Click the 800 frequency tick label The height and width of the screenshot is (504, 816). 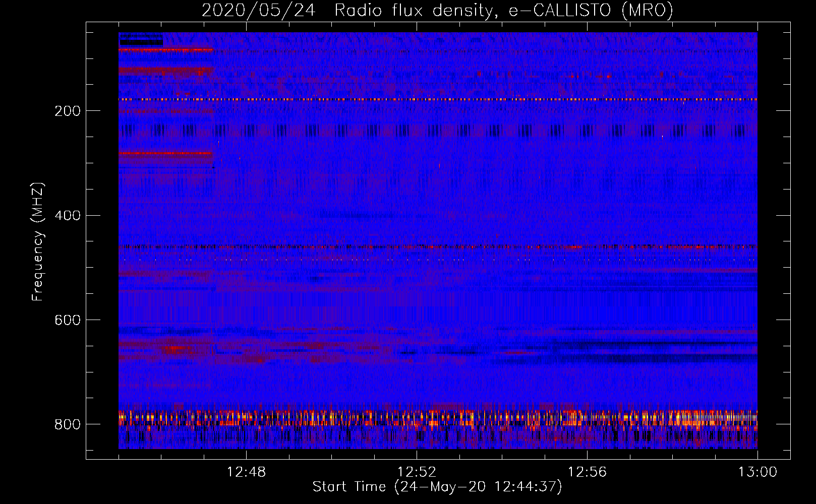click(68, 424)
